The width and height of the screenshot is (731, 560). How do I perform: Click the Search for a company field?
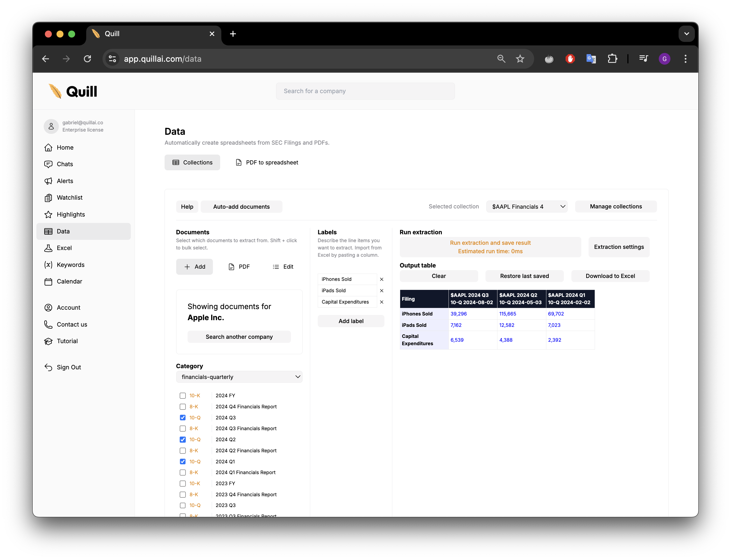(x=365, y=91)
